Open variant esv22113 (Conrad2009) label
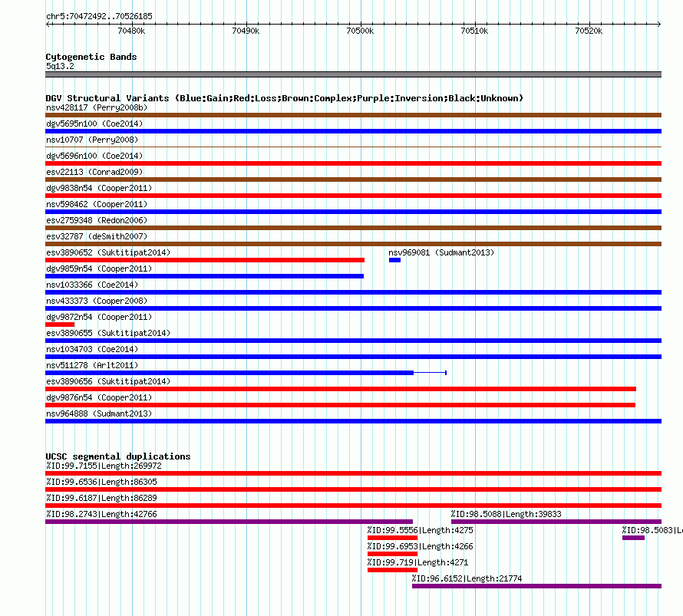Viewport: 683px width, 616px height. (x=94, y=172)
